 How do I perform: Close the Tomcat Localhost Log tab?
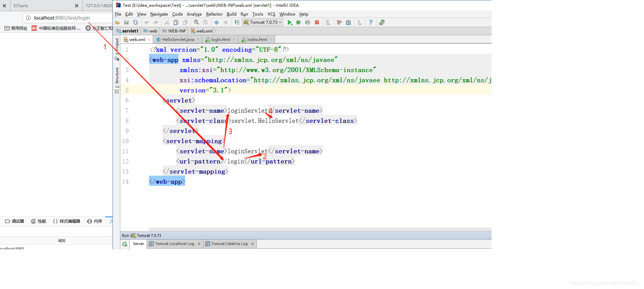coord(199,244)
